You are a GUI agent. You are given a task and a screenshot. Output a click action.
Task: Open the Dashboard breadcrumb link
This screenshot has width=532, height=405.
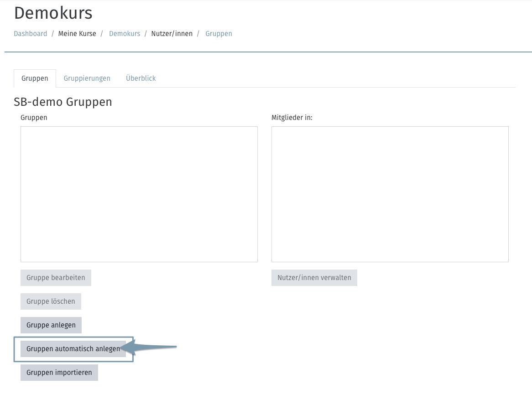[31, 34]
